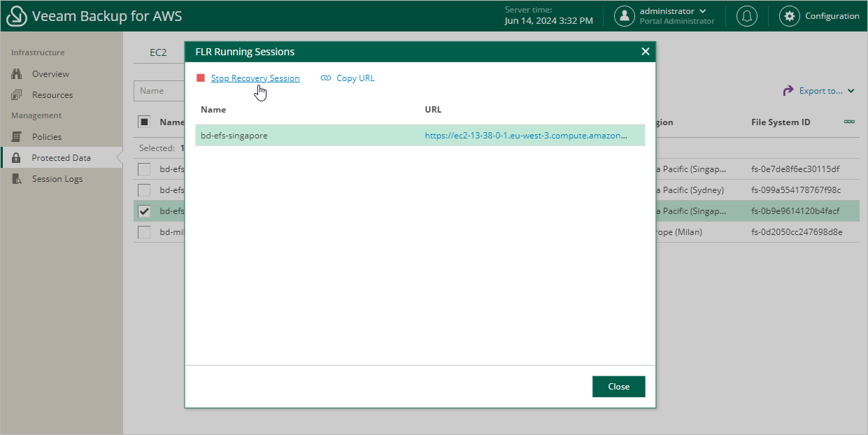
Task: Check the box for row fs-0d2050cc247698d8e
Action: point(144,232)
